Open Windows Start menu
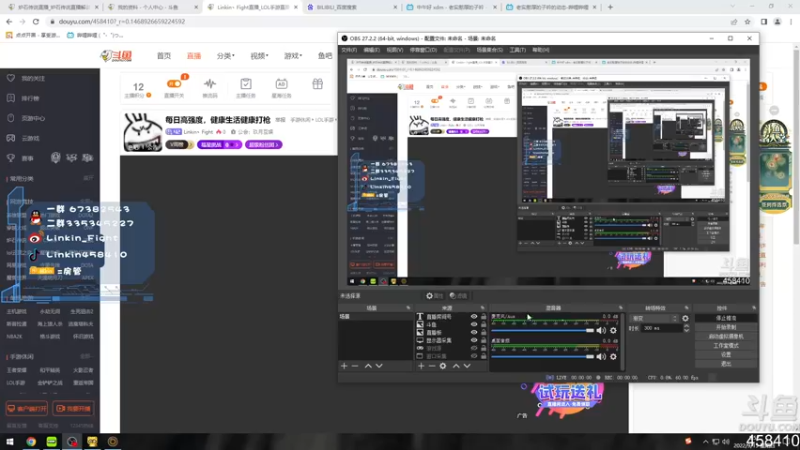The width and height of the screenshot is (800, 450). click(x=10, y=441)
